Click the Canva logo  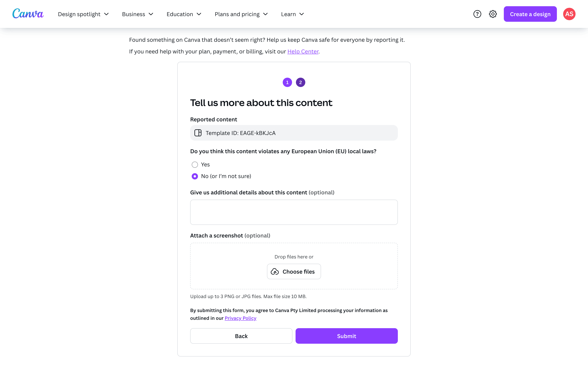tap(28, 14)
